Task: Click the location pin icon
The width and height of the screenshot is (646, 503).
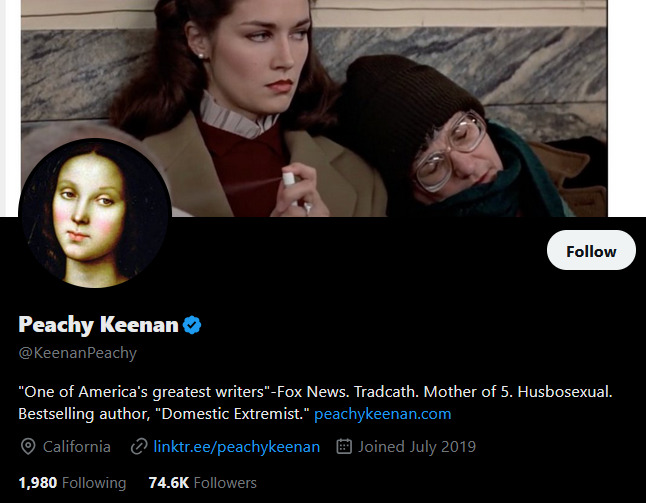Action: point(28,447)
